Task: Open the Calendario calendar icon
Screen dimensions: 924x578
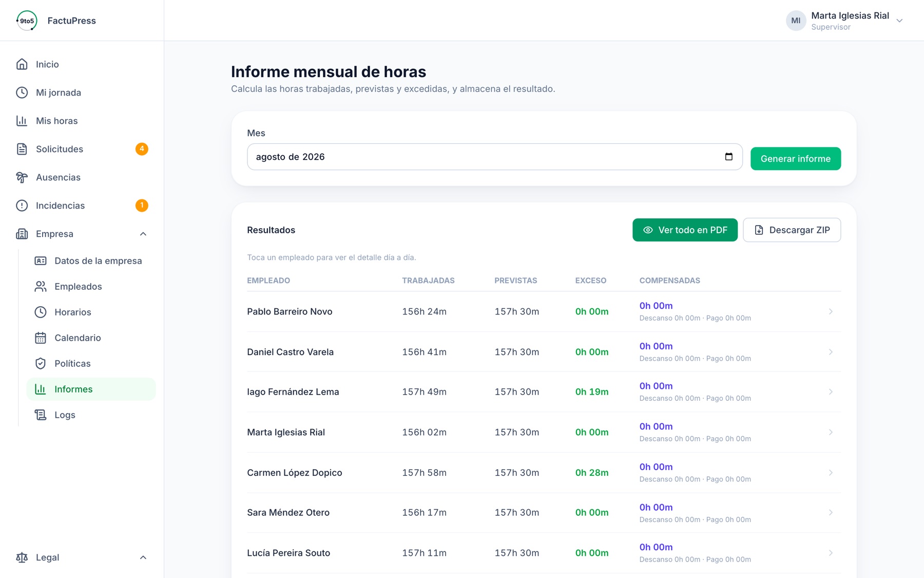Action: pos(41,338)
